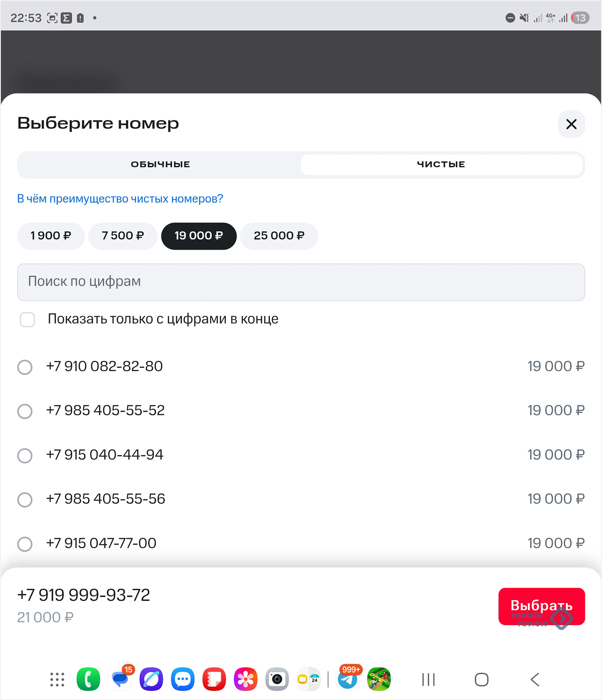602x700 pixels.
Task: Filter by 1 900 ₽ price chip
Action: pos(51,236)
